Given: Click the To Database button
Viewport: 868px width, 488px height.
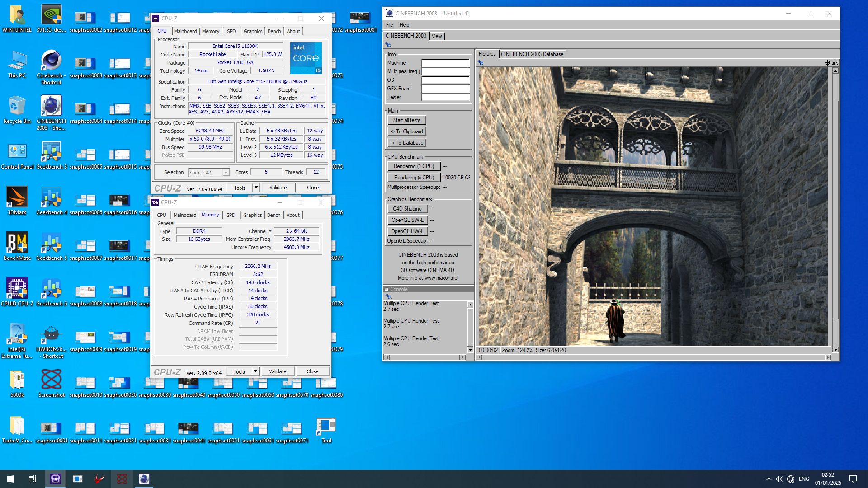Looking at the screenshot, I should (x=406, y=143).
